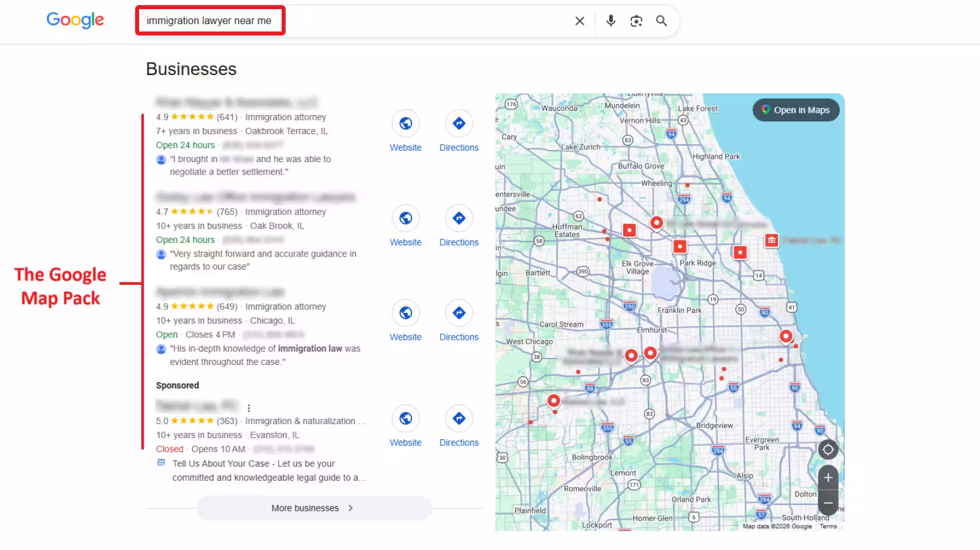
Task: Get Directions icon for sponsored Evanston listing
Action: coord(459,418)
